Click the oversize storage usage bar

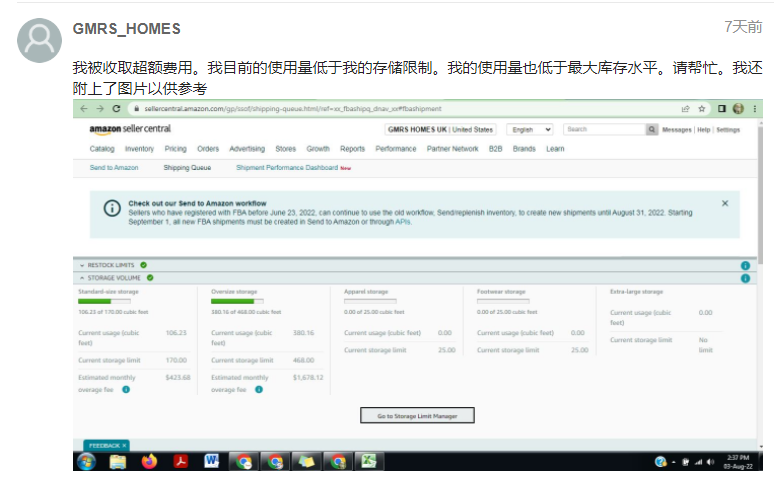(237, 301)
